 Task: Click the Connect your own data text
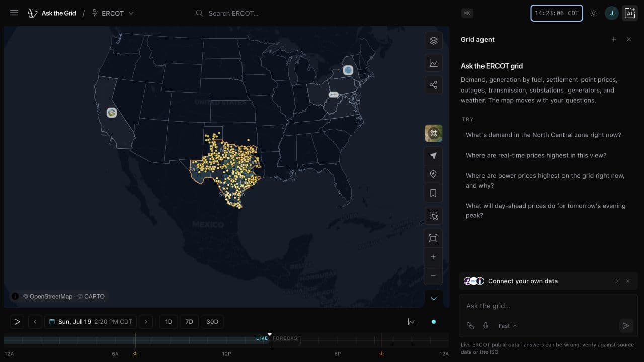(x=523, y=281)
